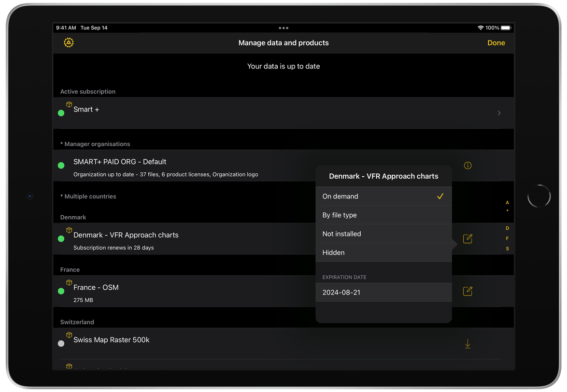The width and height of the screenshot is (567, 392).
Task: Tap the On demand checkmark
Action: click(x=440, y=196)
